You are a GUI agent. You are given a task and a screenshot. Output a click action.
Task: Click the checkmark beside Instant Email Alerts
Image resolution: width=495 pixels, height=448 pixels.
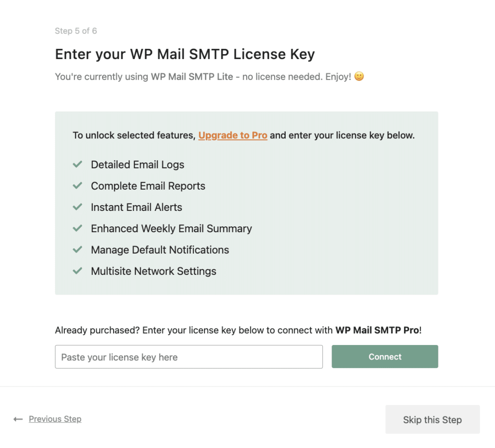pos(77,207)
